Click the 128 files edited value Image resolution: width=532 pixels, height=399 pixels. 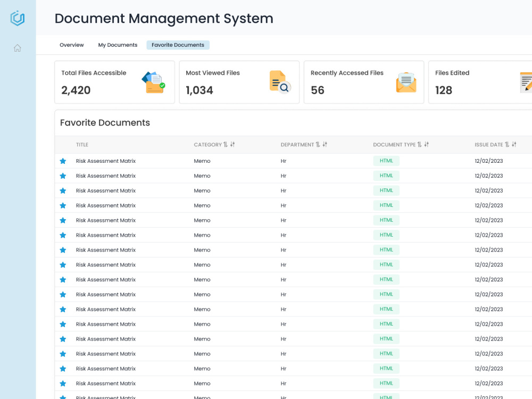444,90
